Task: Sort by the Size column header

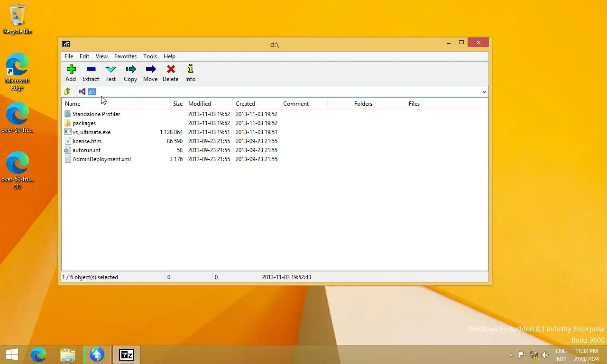Action: (x=161, y=103)
